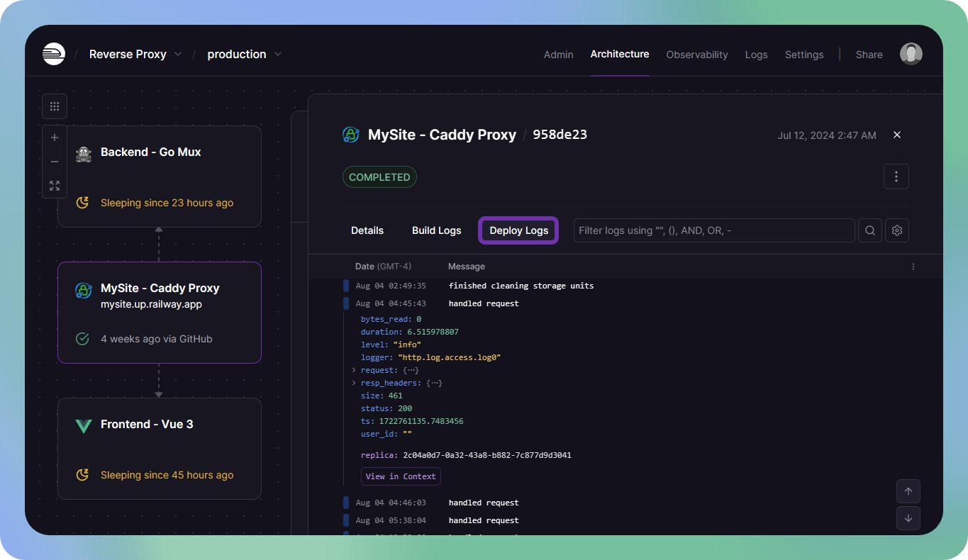Open the Reverse Proxy project dropdown
Viewport: 968px width, 560px height.
(135, 54)
